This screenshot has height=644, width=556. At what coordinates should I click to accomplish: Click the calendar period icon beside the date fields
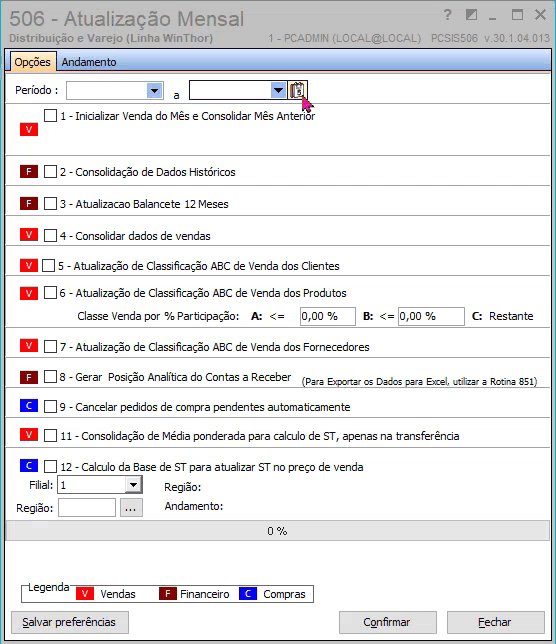pos(297,90)
